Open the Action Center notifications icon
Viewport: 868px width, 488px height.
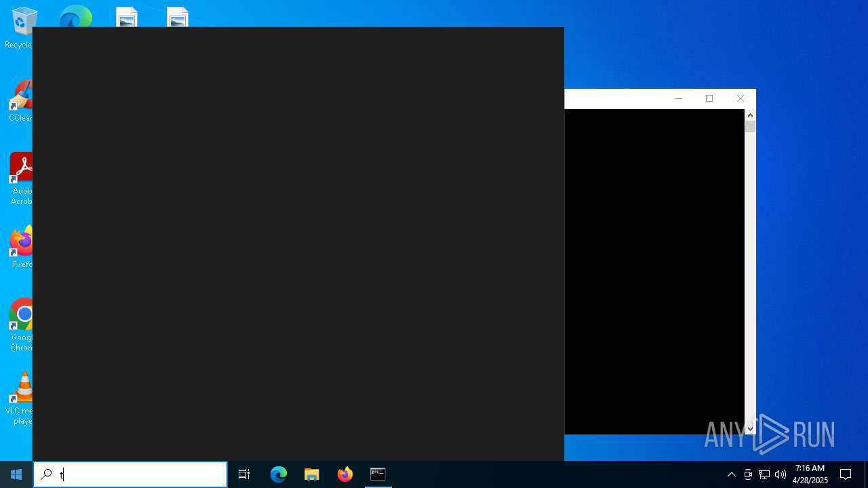846,474
